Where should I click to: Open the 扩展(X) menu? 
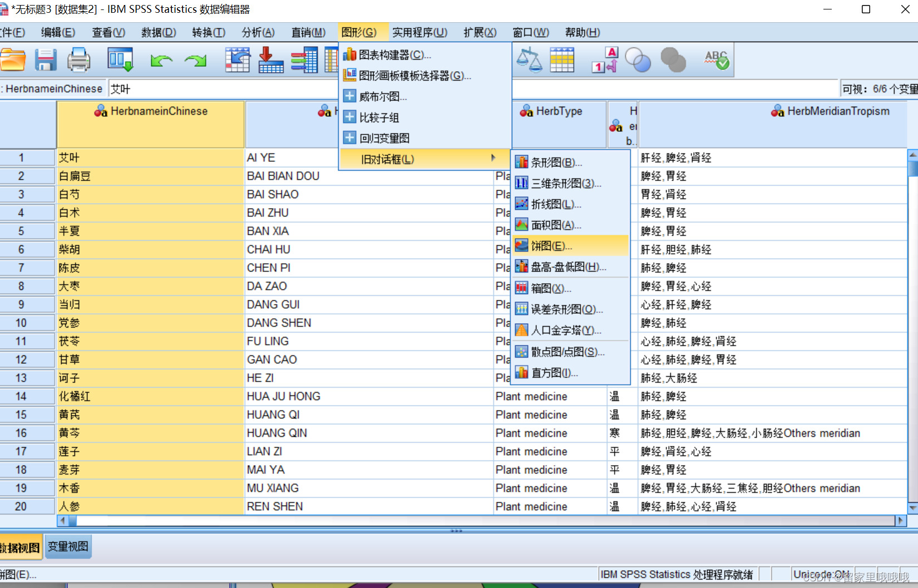[x=480, y=32]
